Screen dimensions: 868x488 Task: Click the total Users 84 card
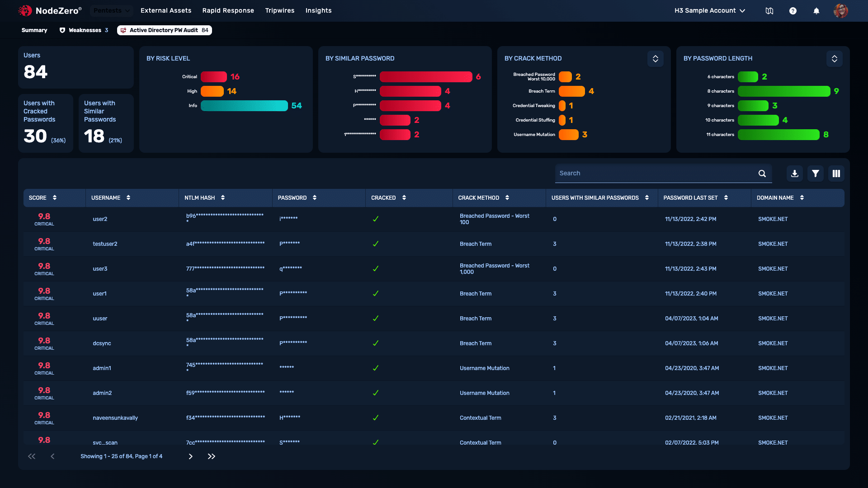click(x=76, y=67)
